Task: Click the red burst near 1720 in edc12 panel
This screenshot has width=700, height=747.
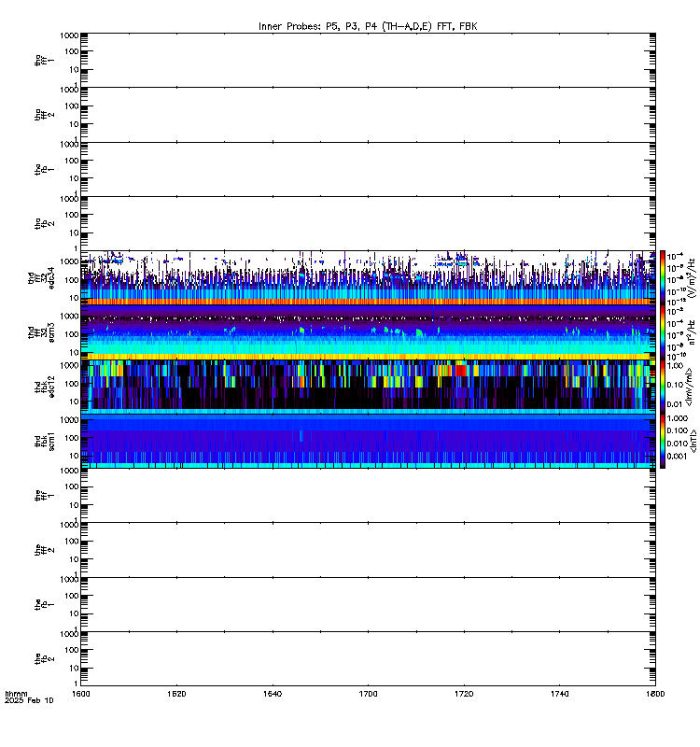Action: 461,370
